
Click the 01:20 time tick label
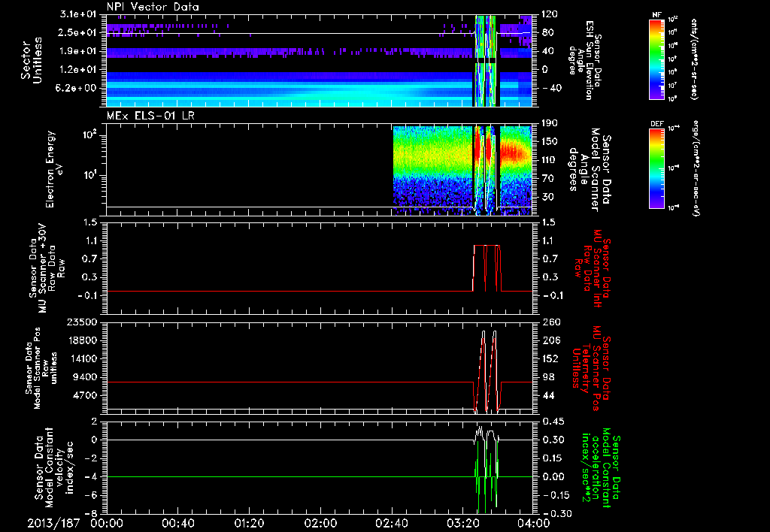[x=249, y=523]
